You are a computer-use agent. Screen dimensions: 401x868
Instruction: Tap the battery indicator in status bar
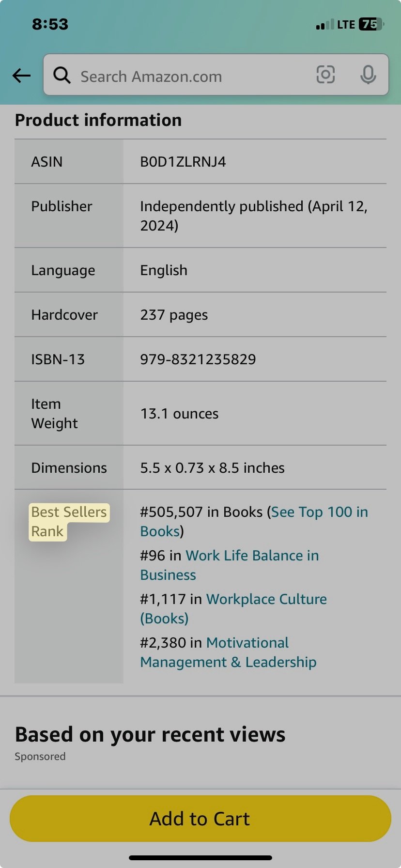[x=371, y=24]
